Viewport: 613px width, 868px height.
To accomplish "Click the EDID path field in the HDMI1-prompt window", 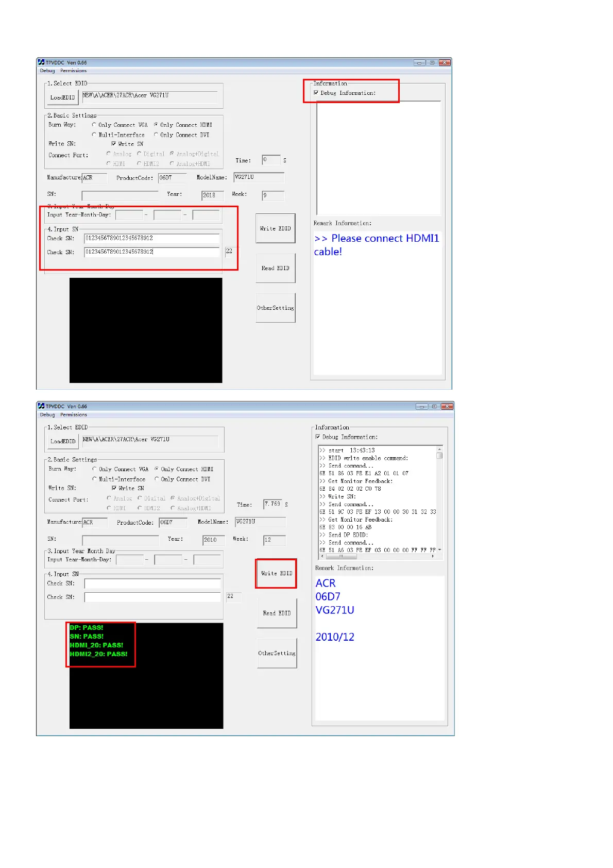I will (149, 97).
